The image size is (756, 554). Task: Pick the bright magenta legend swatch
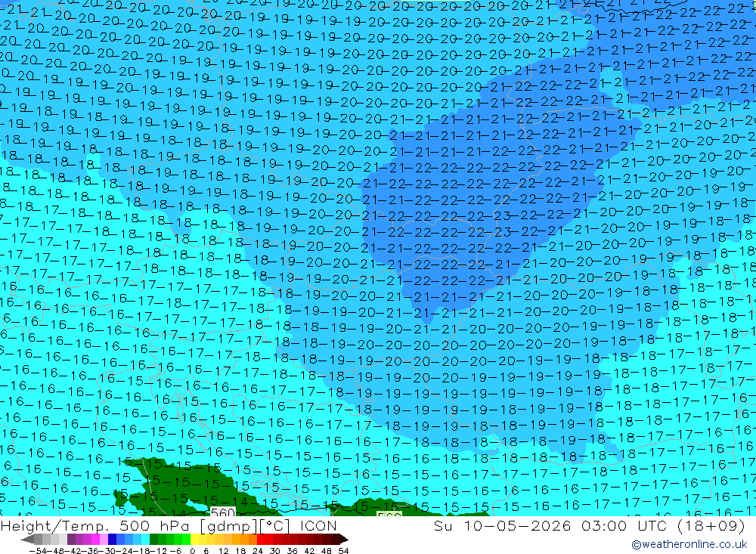(95, 539)
